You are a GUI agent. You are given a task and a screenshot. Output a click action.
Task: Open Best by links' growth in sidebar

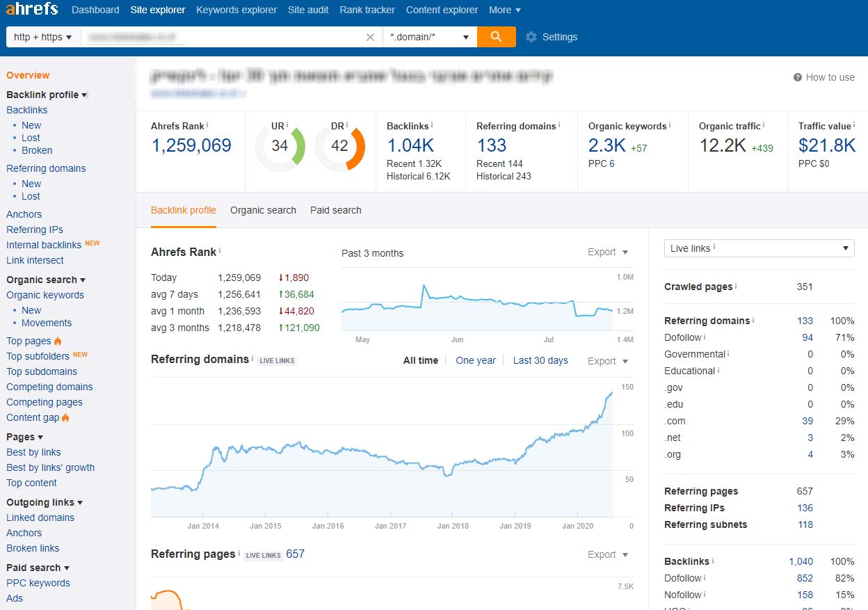click(x=51, y=467)
